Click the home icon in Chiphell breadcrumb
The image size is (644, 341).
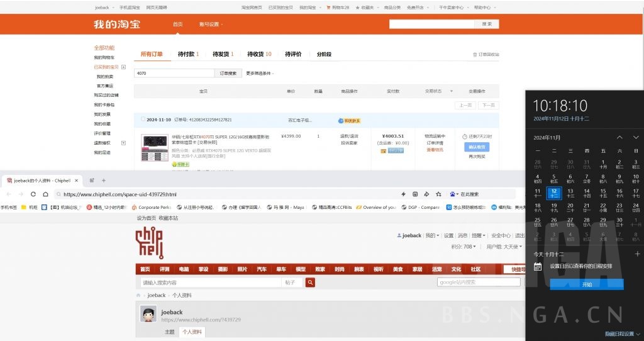138,295
